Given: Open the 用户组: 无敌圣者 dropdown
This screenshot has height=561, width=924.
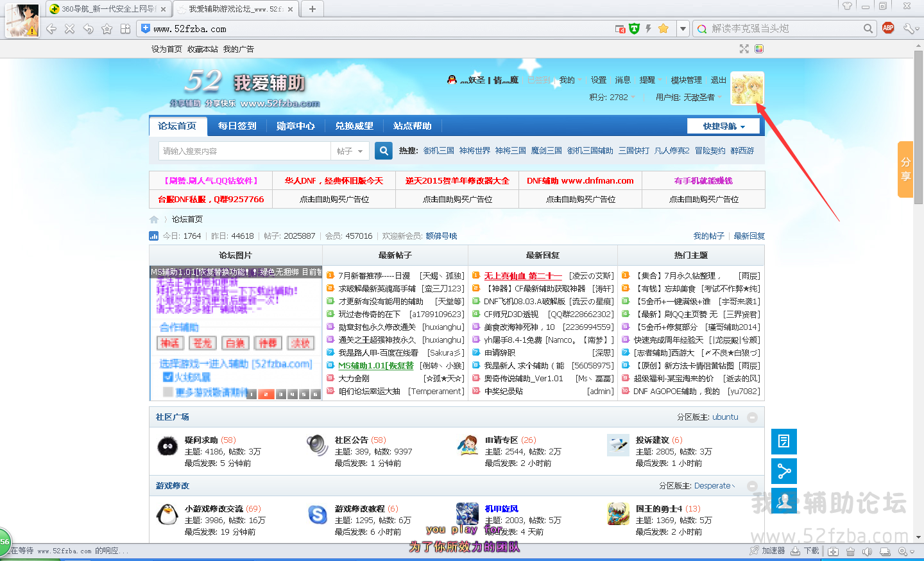Looking at the screenshot, I should (x=689, y=98).
